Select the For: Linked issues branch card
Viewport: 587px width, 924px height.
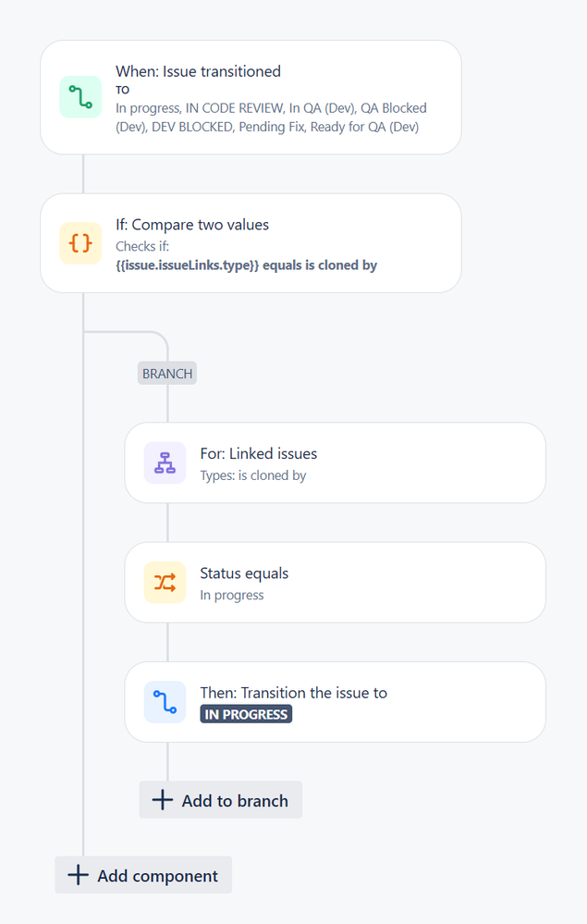click(x=335, y=462)
